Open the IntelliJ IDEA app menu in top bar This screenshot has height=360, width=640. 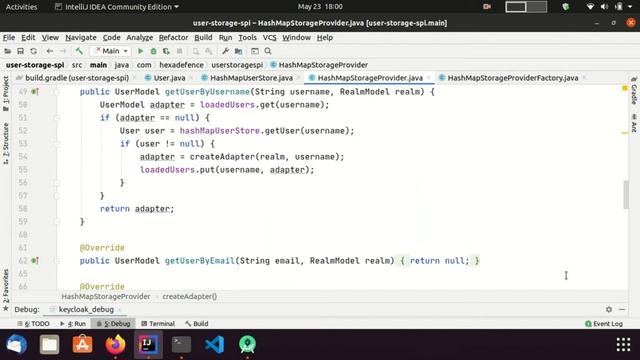(x=117, y=7)
